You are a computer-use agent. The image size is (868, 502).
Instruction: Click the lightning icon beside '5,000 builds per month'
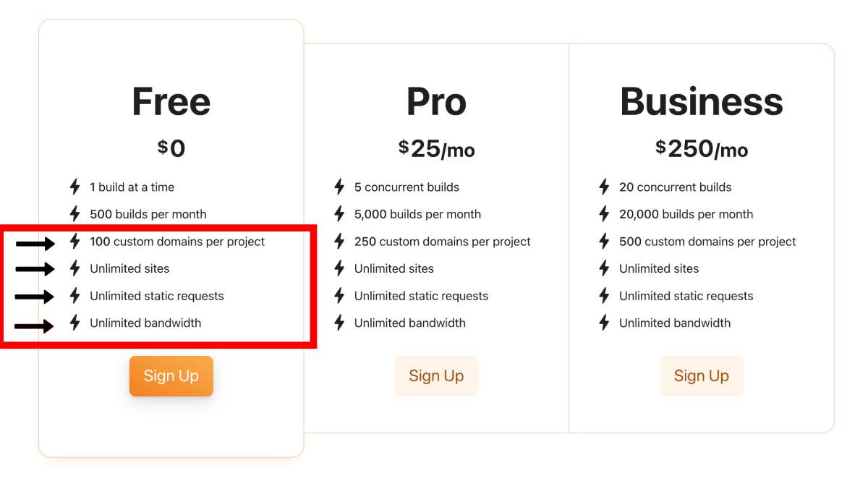coord(339,214)
